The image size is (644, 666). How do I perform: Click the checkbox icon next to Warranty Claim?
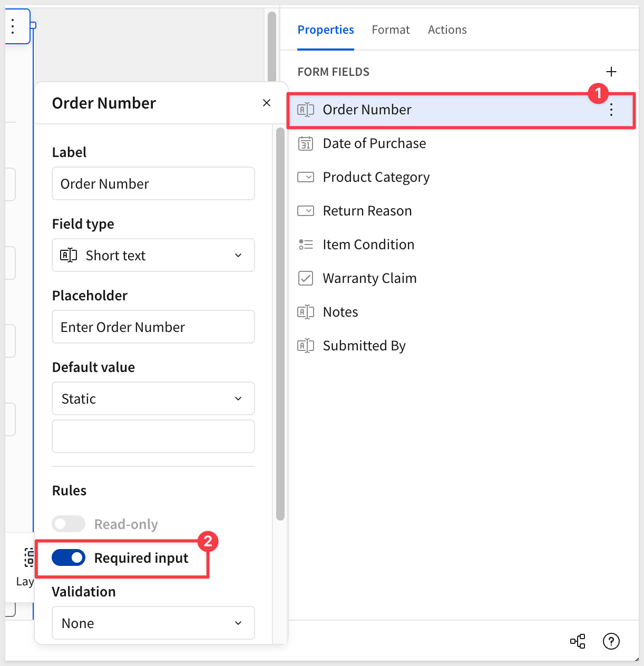(x=306, y=278)
